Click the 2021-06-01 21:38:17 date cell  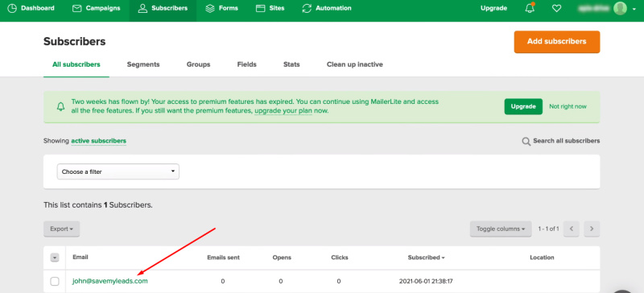pos(426,282)
